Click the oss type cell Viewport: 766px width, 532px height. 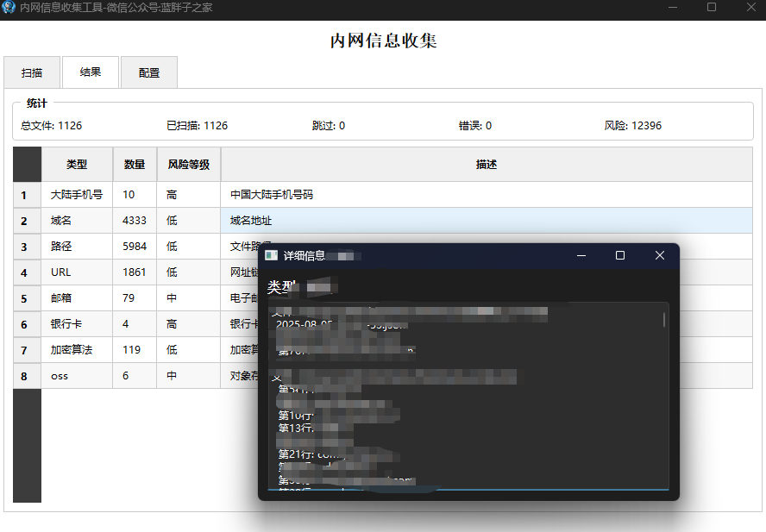pos(77,376)
